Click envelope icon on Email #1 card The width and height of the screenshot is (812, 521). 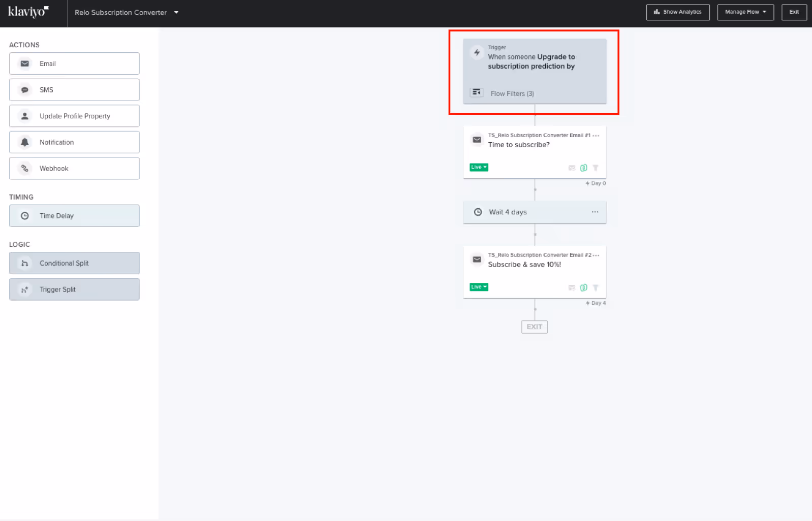(x=477, y=140)
